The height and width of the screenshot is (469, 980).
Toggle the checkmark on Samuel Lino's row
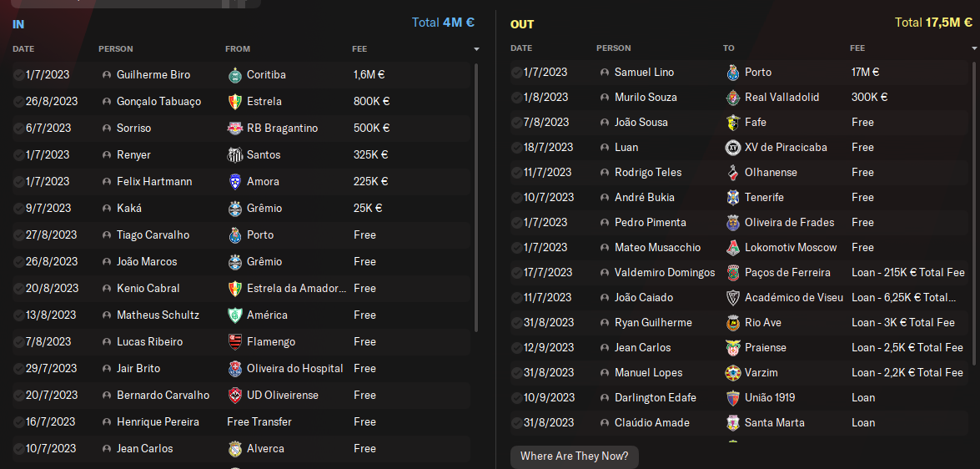(x=516, y=73)
